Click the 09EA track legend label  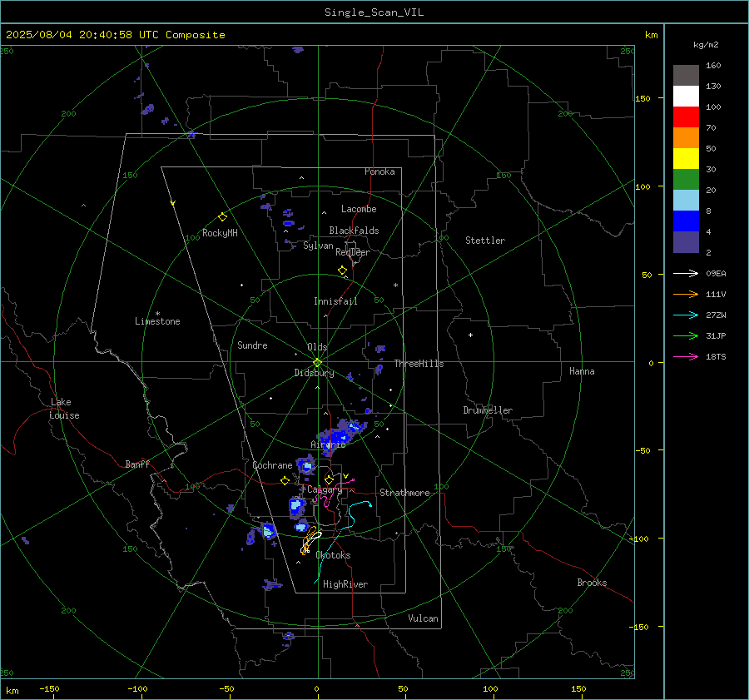pos(716,273)
